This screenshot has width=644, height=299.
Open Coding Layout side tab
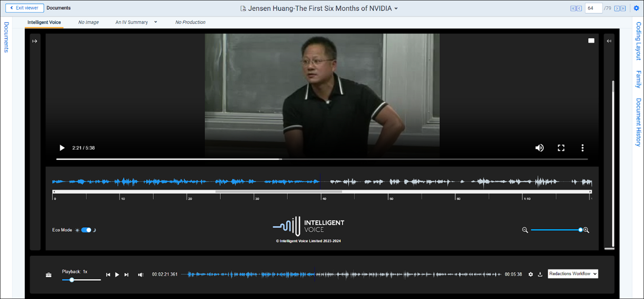(x=638, y=41)
